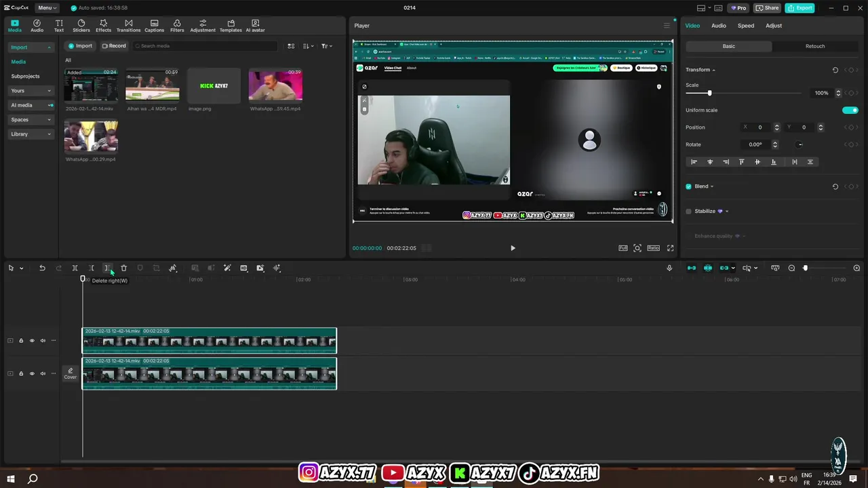Open the selection tool mode dropdown
The image size is (868, 488).
[x=22, y=268]
